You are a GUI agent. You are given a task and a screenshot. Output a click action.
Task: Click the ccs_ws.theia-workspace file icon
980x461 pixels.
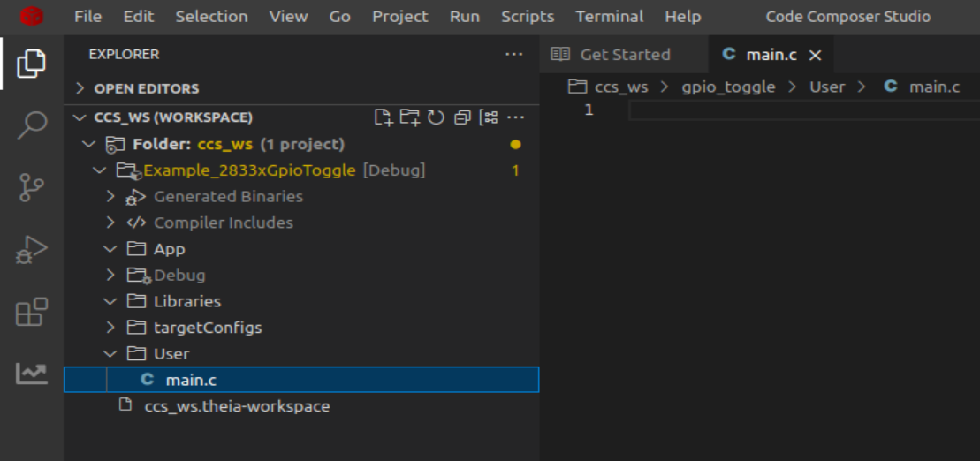(x=125, y=404)
